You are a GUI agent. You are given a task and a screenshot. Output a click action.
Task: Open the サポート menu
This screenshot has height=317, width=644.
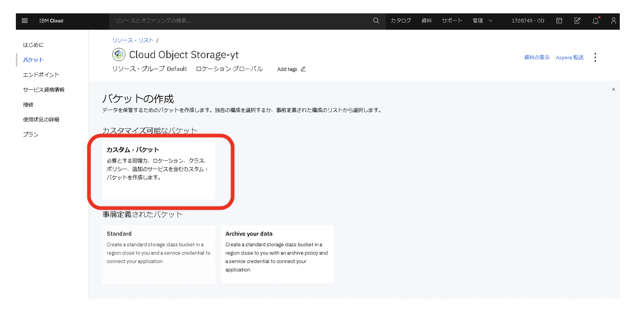(x=452, y=21)
